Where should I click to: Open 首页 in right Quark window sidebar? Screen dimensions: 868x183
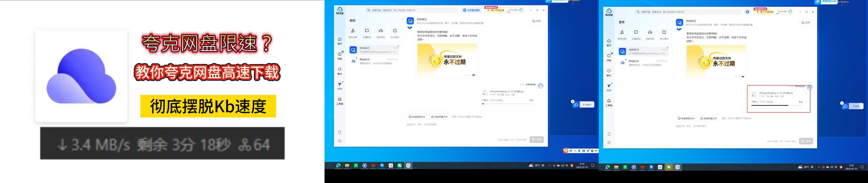(609, 43)
